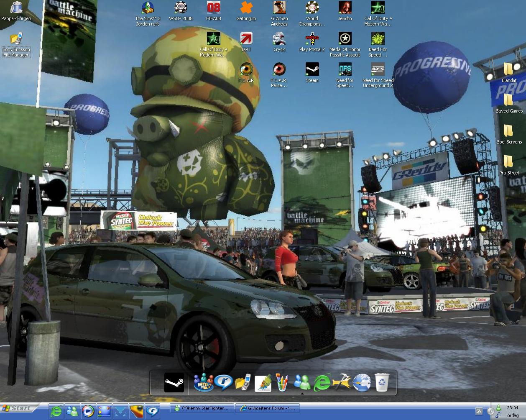The image size is (526, 420).
Task: Switch to GTAsajtens Forum taskbar window
Action: click(268, 408)
